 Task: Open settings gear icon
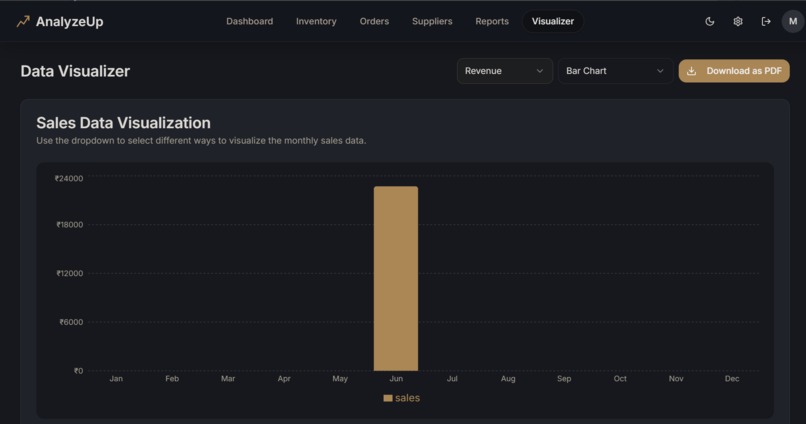(x=738, y=22)
